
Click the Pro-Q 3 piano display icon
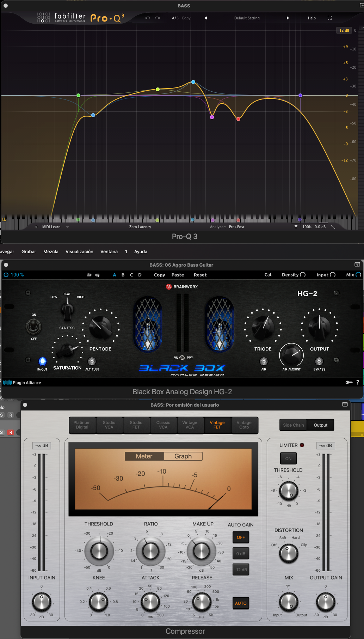(5, 219)
